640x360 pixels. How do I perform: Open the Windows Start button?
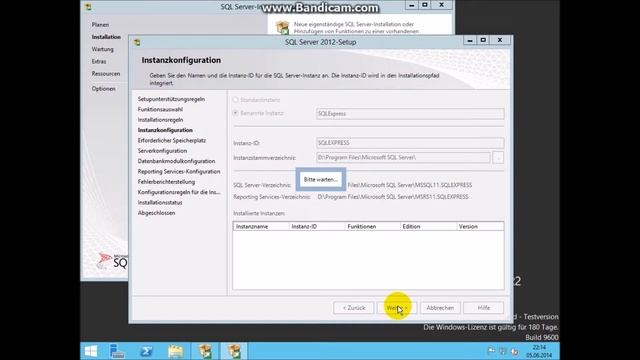pos(91,351)
